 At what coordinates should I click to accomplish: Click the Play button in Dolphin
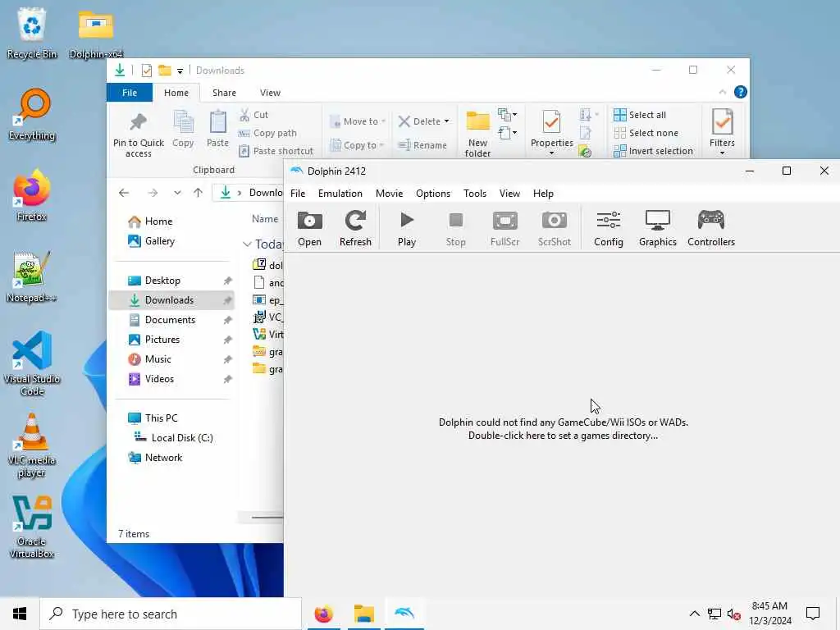407,229
